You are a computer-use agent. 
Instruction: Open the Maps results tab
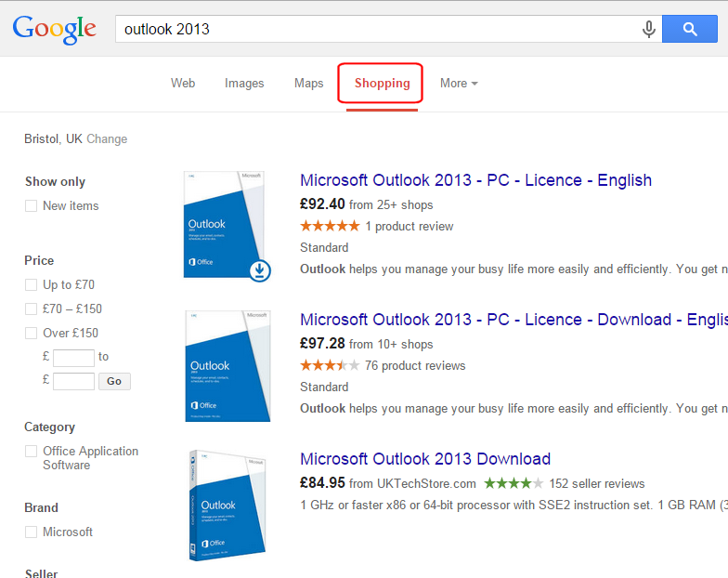point(308,84)
